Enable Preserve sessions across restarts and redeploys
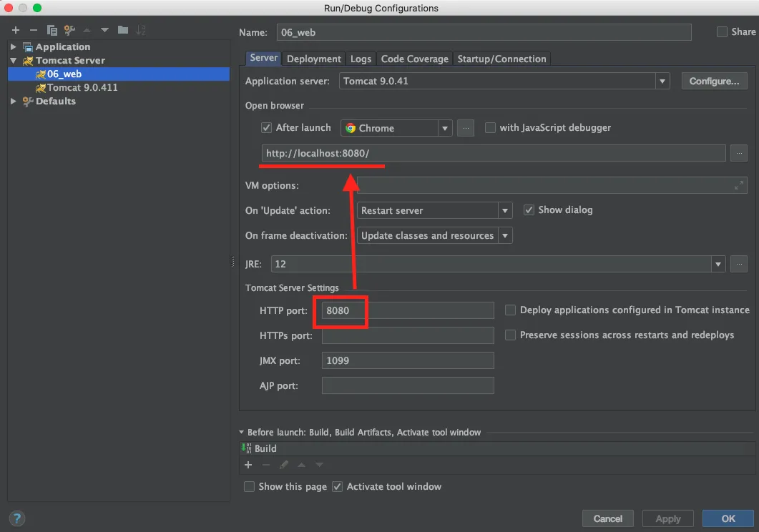Screen dimensions: 759x532 point(510,335)
